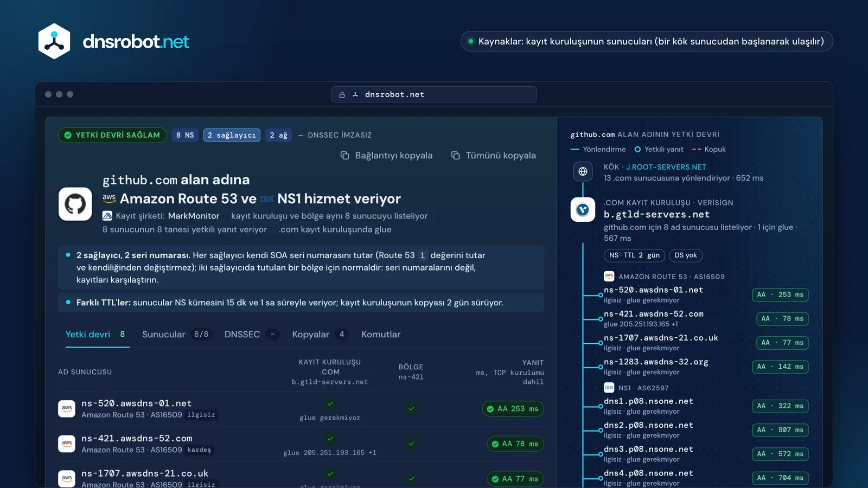The width and height of the screenshot is (868, 488).
Task: Click the 8 NS badge
Action: 185,135
